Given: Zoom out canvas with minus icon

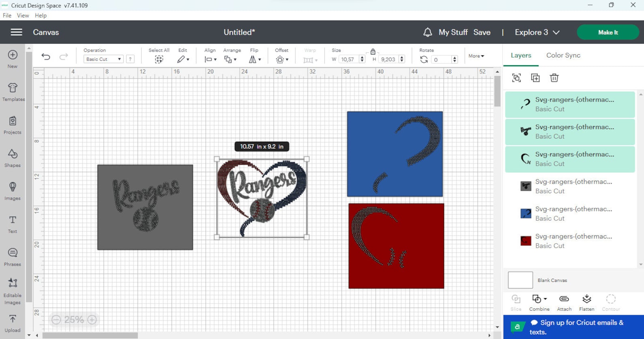Looking at the screenshot, I should pyautogui.click(x=56, y=320).
